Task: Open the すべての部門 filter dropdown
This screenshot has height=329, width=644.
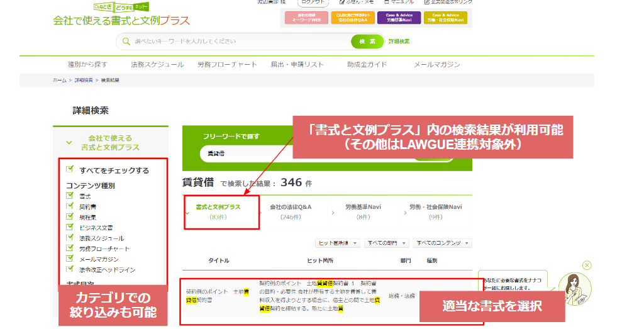Action: 386,243
